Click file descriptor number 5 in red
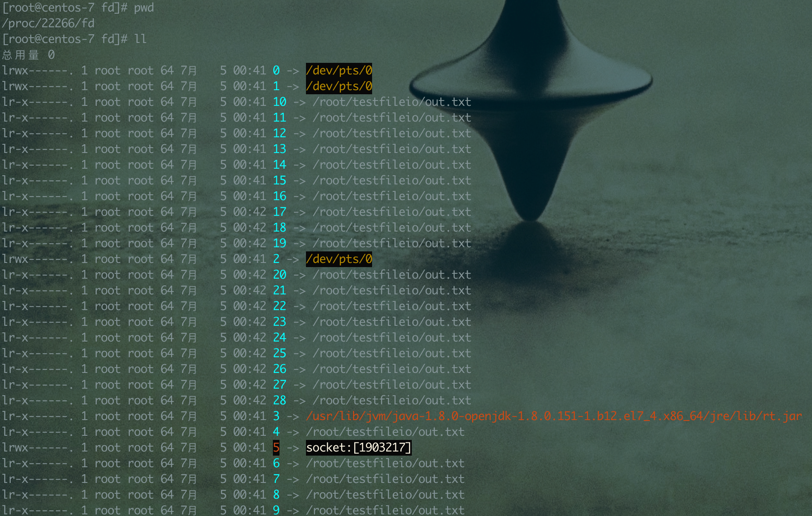This screenshot has height=516, width=812. pos(276,447)
